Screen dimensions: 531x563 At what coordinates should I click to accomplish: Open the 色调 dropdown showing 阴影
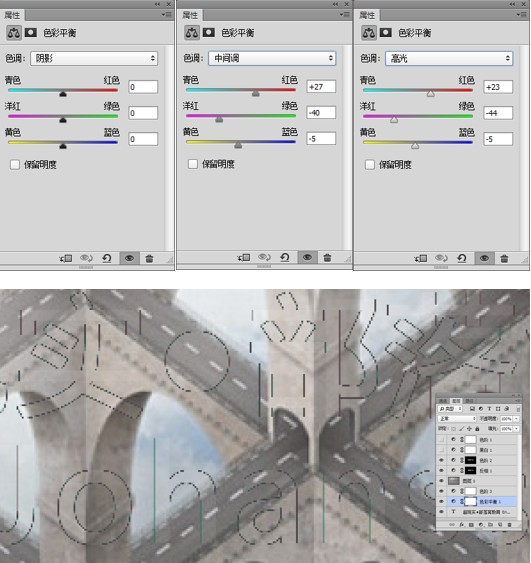pyautogui.click(x=94, y=58)
